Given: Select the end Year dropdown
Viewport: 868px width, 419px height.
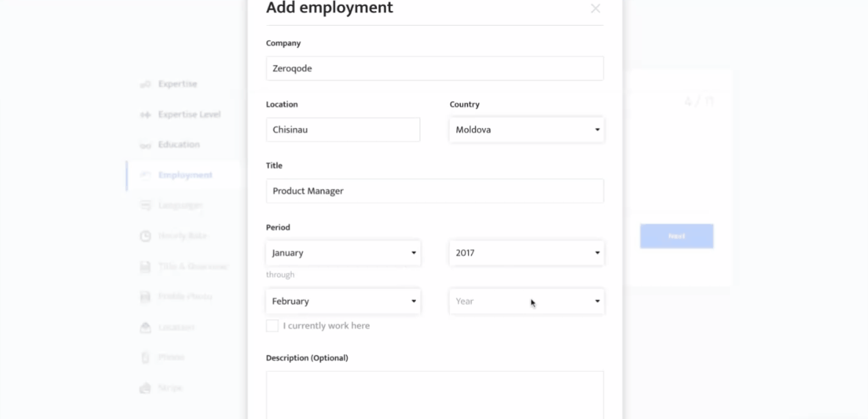Looking at the screenshot, I should 526,301.
